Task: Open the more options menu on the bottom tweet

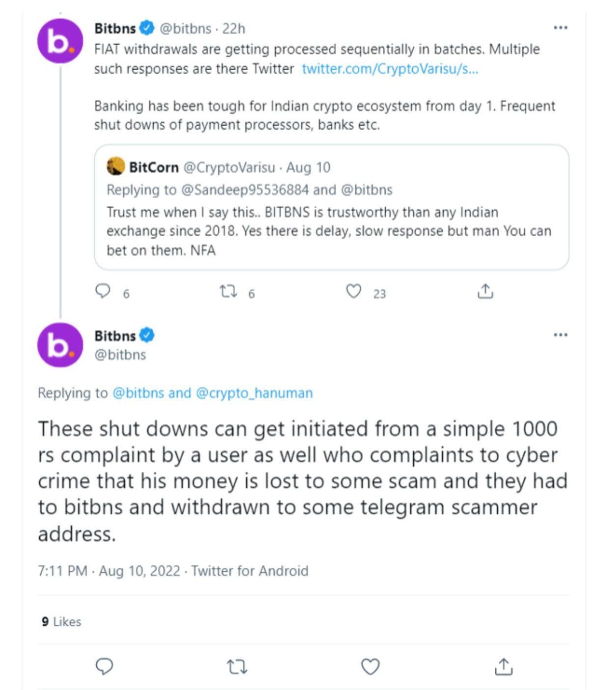Action: coord(560,335)
